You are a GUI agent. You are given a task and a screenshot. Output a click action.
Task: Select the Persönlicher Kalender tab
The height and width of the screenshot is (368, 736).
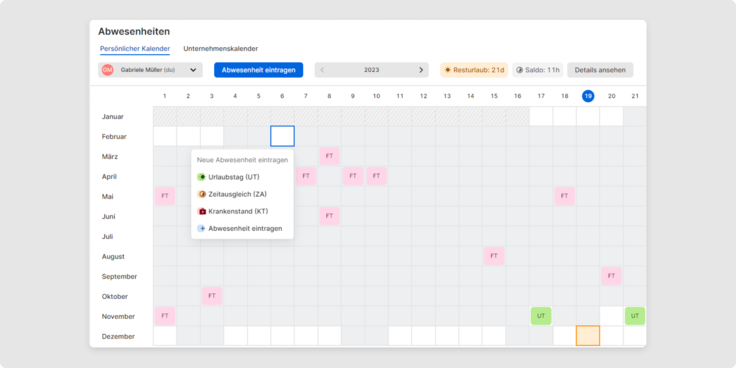tap(135, 48)
